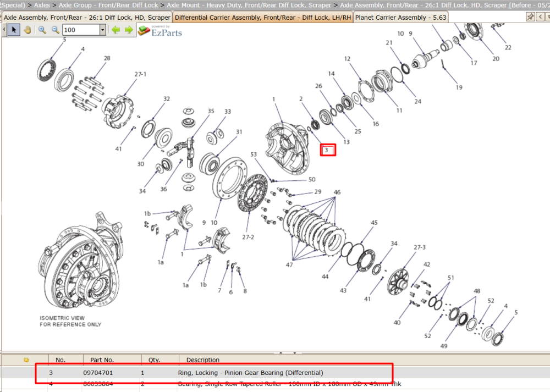Move the split pane down with the down arrow
Viewport: 550px width, 392px height.
[x=295, y=352]
